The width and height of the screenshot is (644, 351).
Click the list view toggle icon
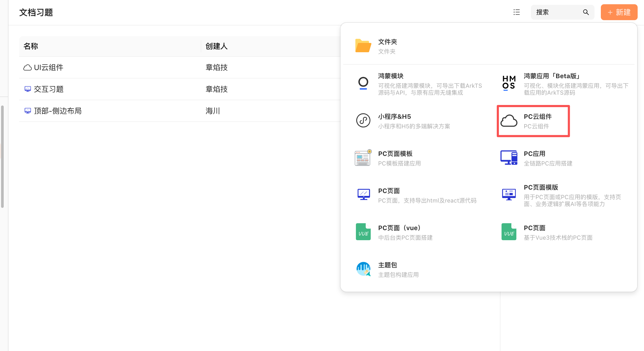click(516, 12)
